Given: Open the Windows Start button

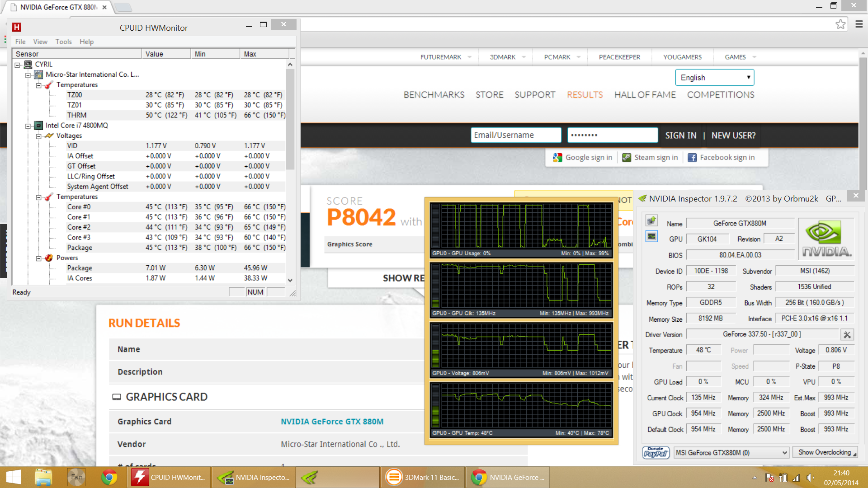Looking at the screenshot, I should (x=14, y=477).
